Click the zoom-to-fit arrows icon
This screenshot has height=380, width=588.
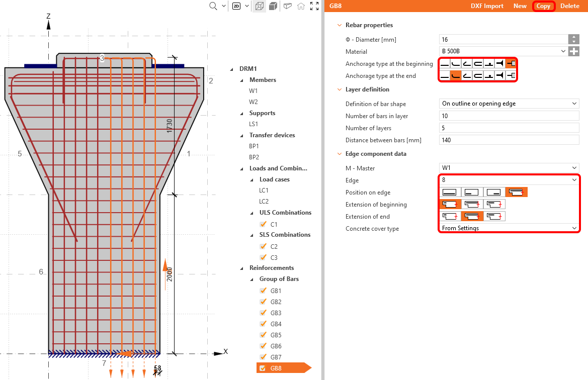tap(314, 7)
